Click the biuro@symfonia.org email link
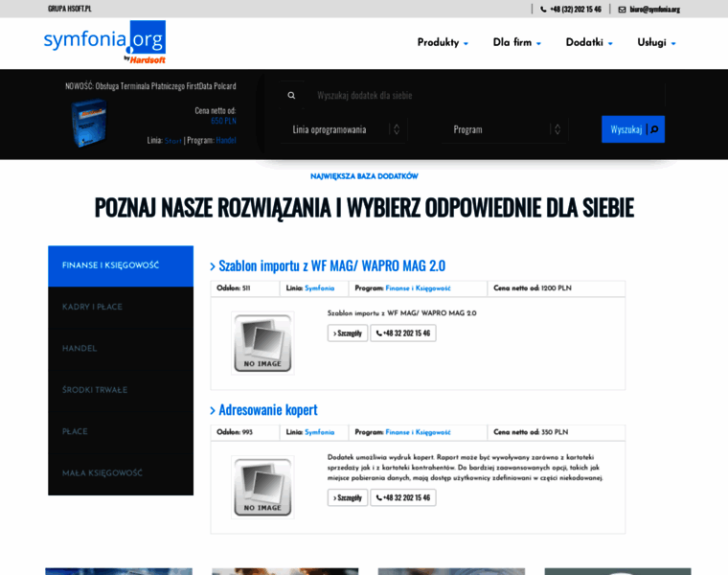The height and width of the screenshot is (575, 728). [654, 10]
